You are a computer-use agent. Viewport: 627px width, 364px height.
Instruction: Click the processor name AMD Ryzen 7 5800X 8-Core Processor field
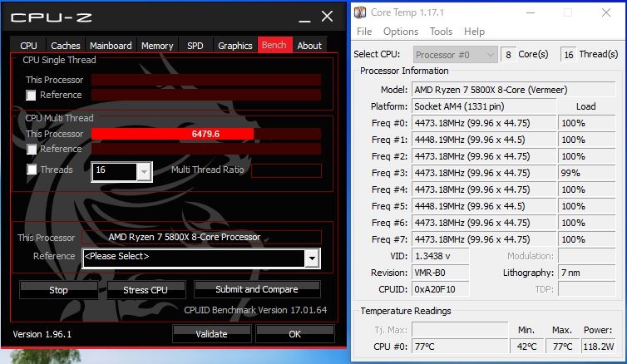201,237
